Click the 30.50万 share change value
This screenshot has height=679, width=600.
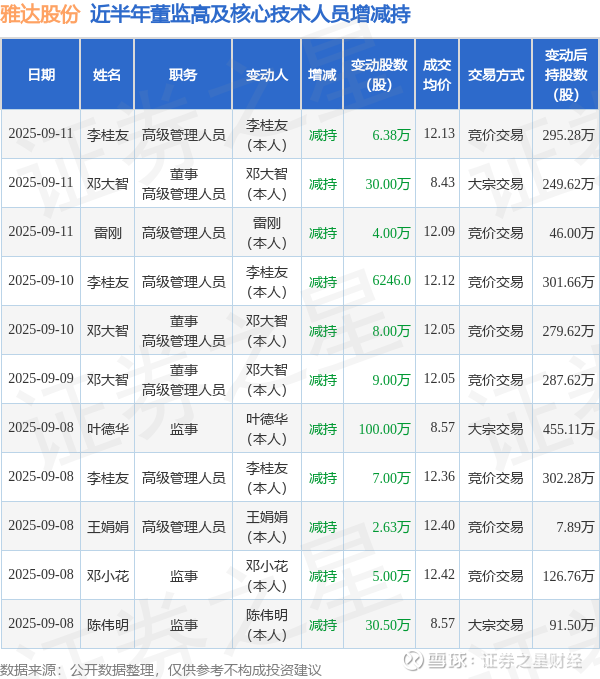pyautogui.click(x=387, y=624)
